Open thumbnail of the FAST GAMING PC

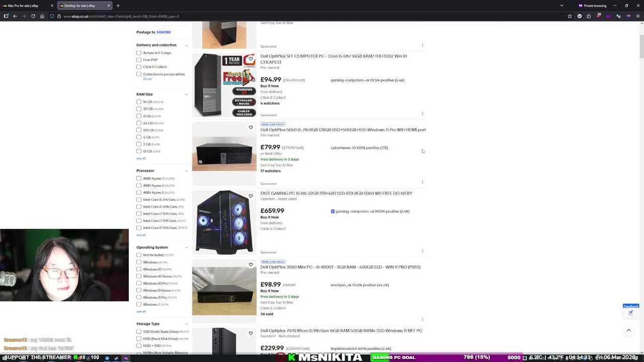pos(224,222)
